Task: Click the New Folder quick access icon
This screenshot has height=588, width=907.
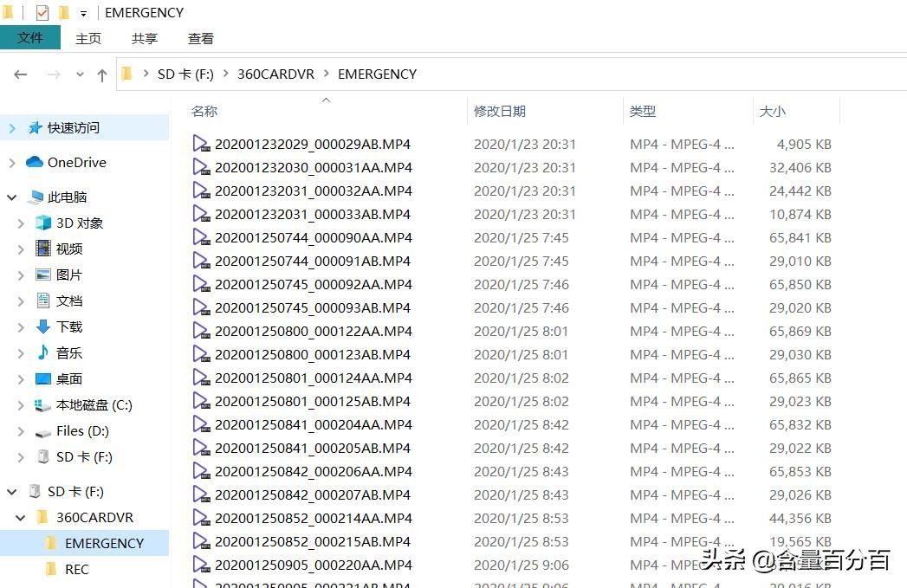Action: (62, 12)
